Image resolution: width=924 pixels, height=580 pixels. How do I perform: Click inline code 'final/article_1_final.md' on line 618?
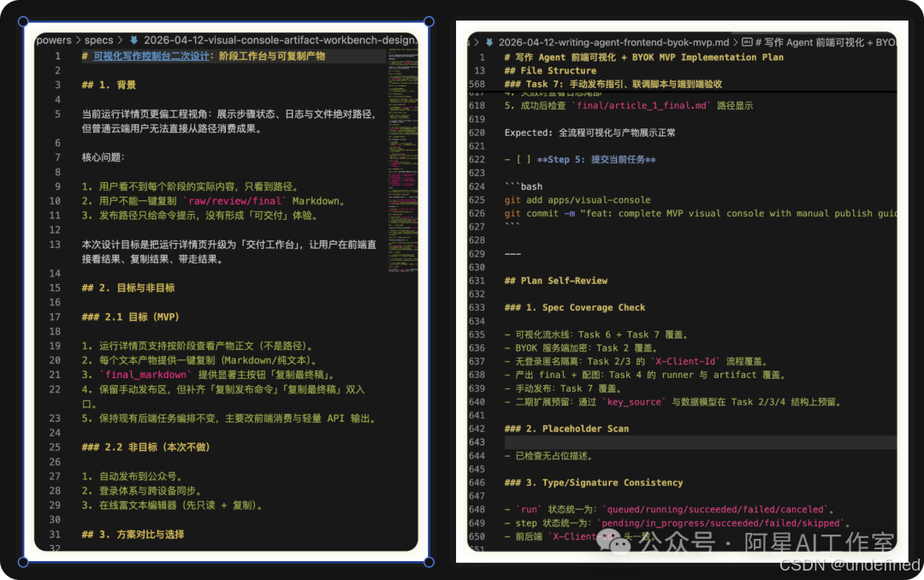tap(643, 105)
